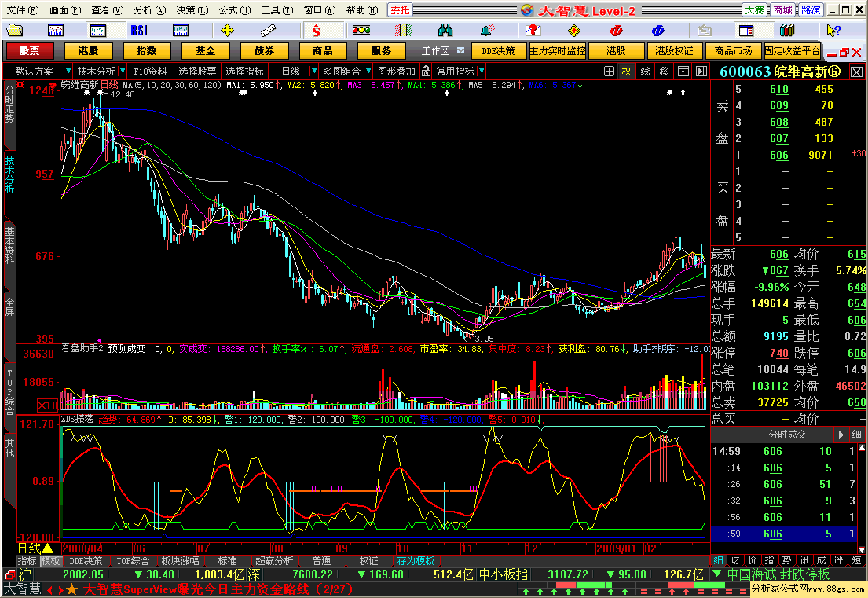Screen dimensions: 868x598
Task: Close the 600063 quote side panel
Action: 856,72
